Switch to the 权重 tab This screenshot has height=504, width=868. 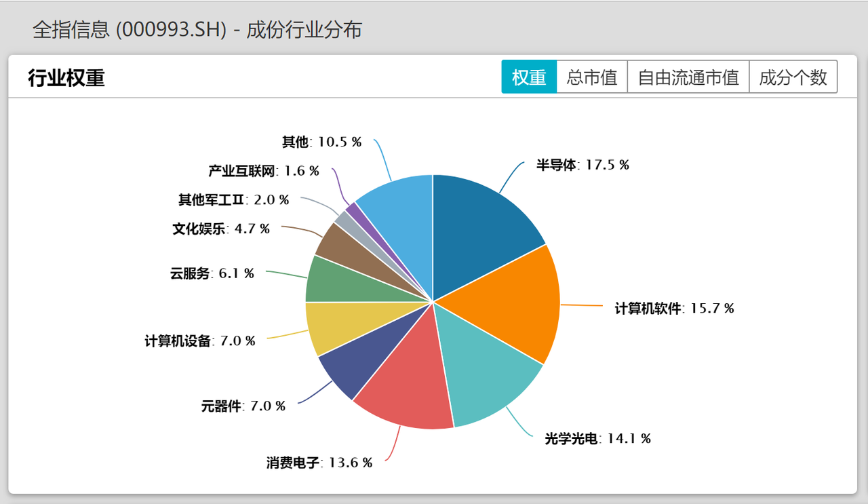(x=529, y=77)
